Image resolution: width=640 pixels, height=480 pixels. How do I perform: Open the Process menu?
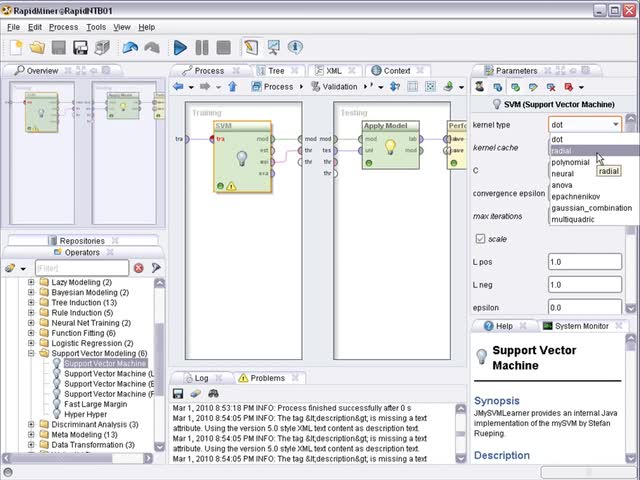pyautogui.click(x=63, y=27)
